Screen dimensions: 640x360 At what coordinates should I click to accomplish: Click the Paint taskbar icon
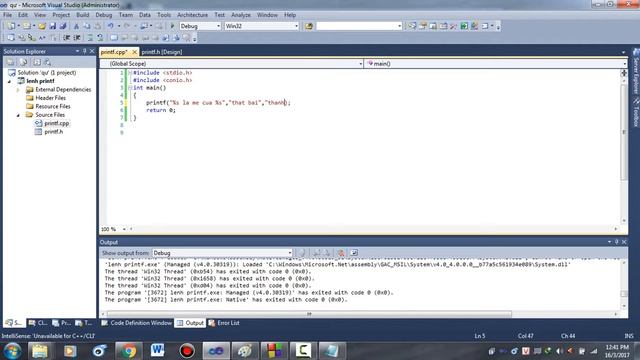245,351
